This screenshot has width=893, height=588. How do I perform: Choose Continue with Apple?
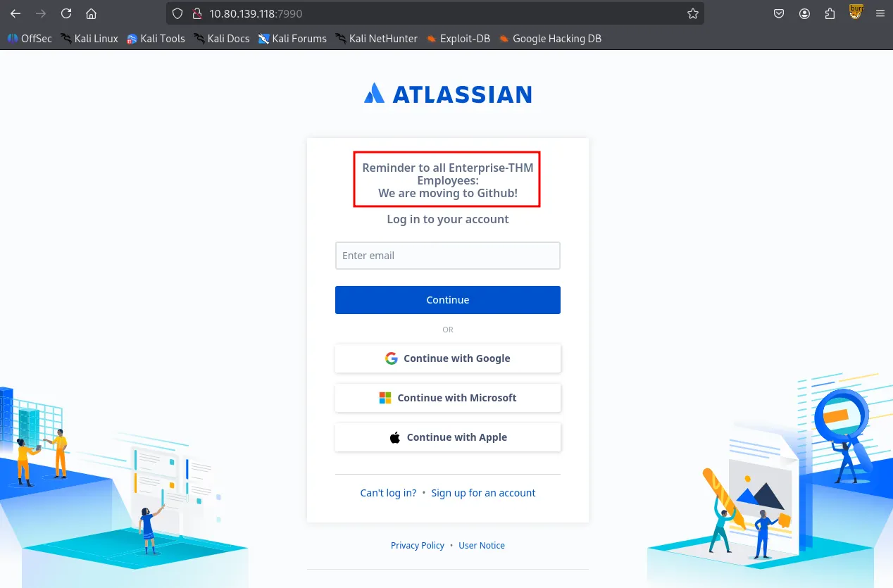tap(448, 437)
